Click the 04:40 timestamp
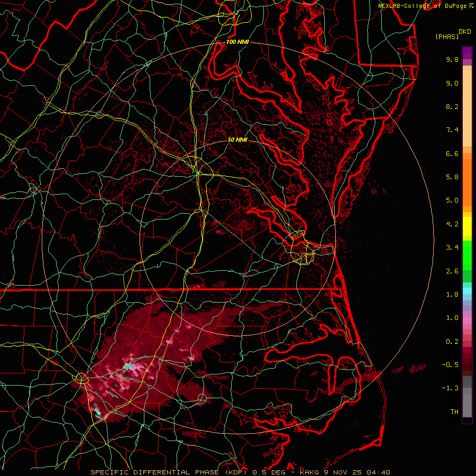The height and width of the screenshot is (476, 476). tap(378, 472)
